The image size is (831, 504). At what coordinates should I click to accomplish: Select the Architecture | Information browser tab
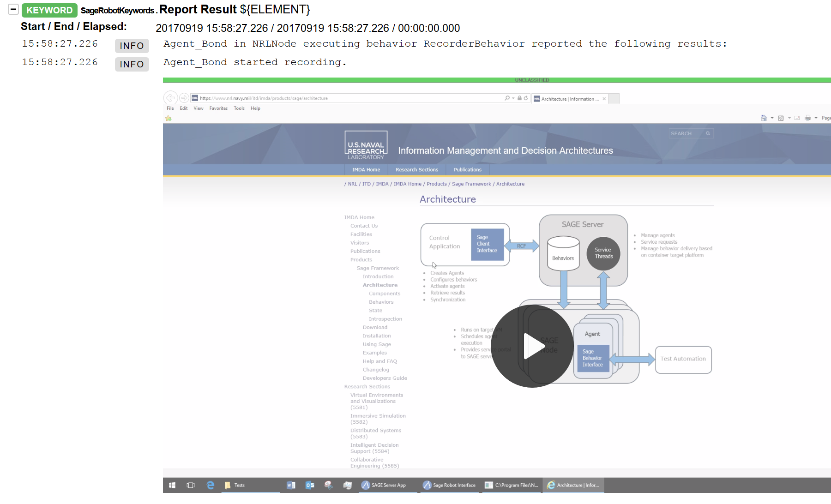pos(569,99)
